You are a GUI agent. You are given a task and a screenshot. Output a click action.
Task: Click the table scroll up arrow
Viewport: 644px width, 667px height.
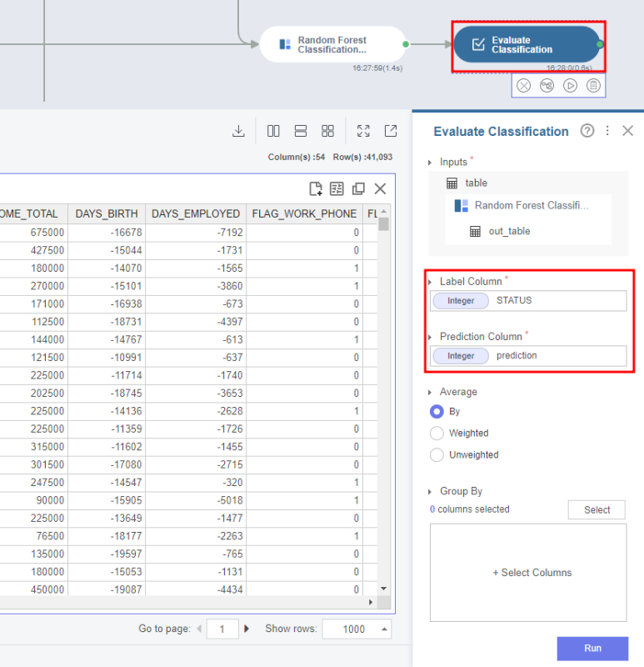coord(384,212)
